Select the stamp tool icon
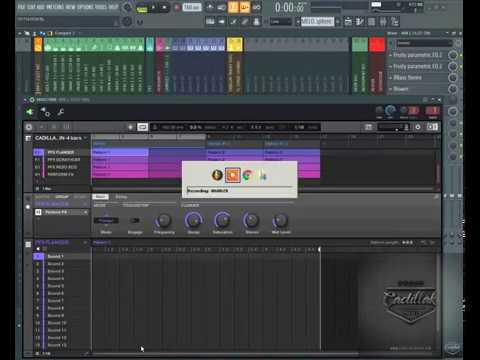 point(256,22)
